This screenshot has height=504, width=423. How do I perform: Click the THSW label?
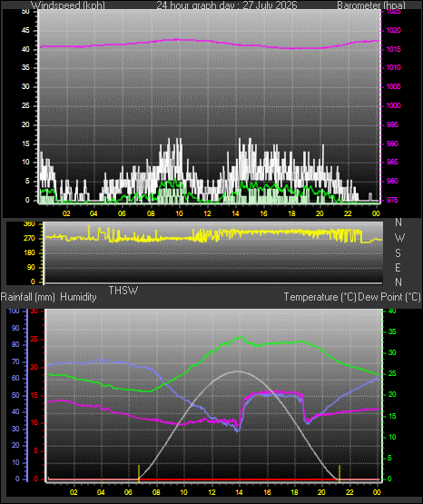pyautogui.click(x=123, y=291)
